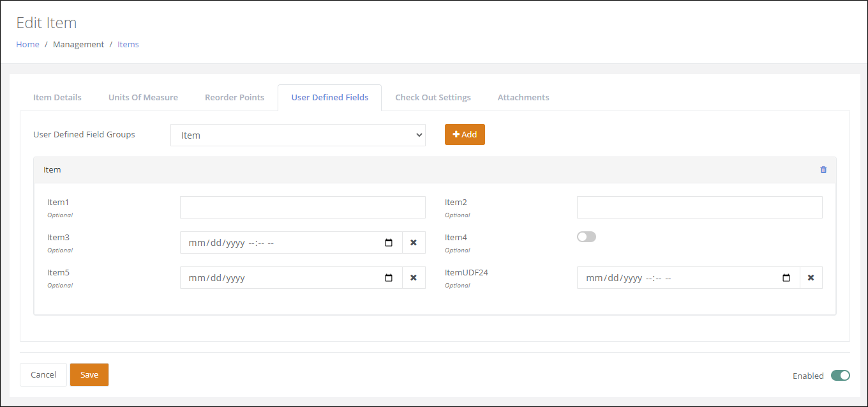Image resolution: width=868 pixels, height=407 pixels.
Task: Click the orange Add button
Action: 465,135
